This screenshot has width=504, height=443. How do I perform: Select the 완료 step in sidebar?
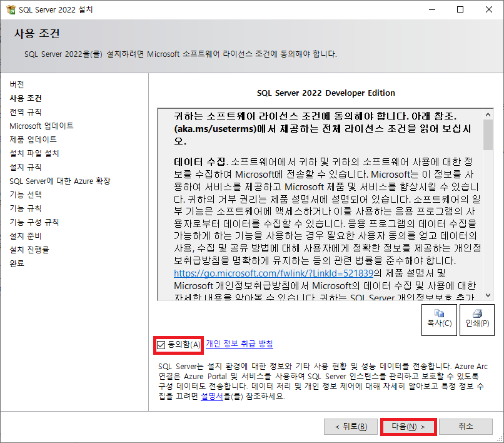point(17,263)
